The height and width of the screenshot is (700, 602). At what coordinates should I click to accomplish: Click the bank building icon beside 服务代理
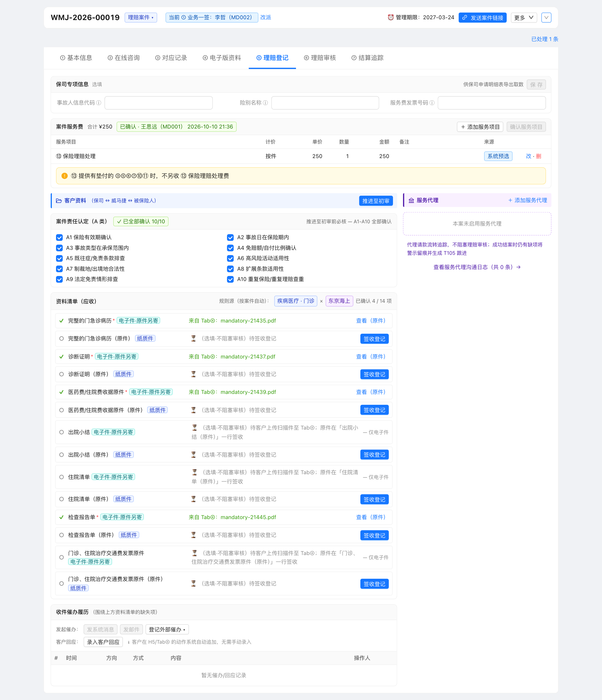411,200
